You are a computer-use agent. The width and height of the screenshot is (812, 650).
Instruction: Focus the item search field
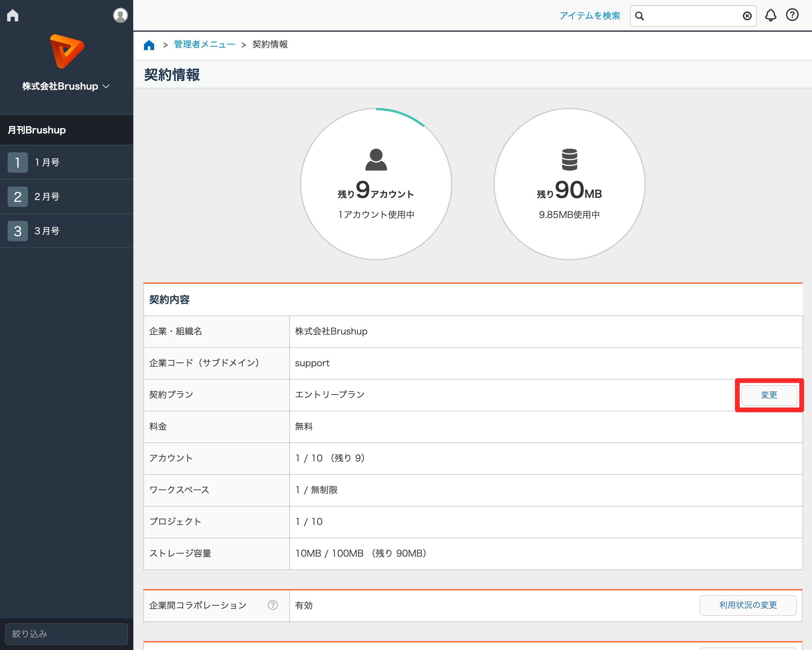point(693,16)
